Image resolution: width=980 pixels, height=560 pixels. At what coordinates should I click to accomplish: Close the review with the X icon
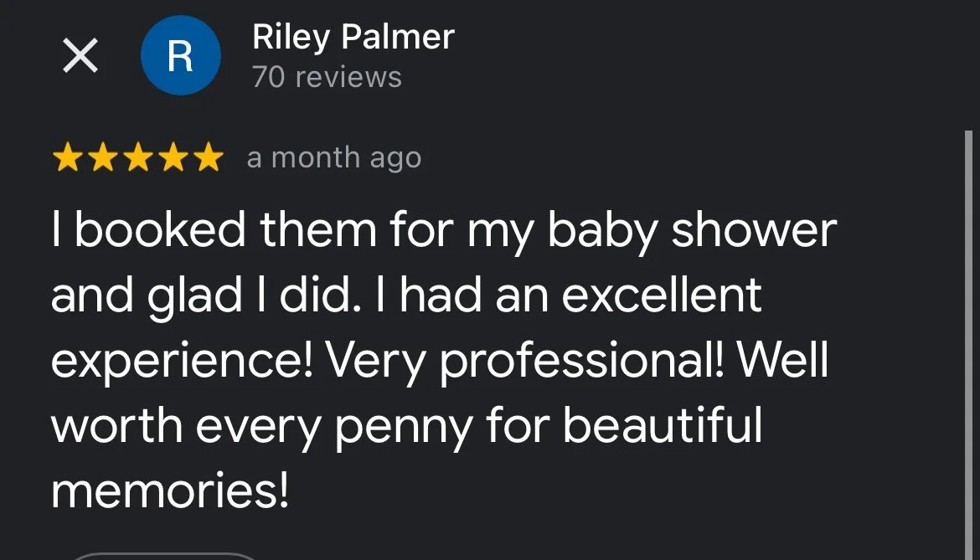80,55
